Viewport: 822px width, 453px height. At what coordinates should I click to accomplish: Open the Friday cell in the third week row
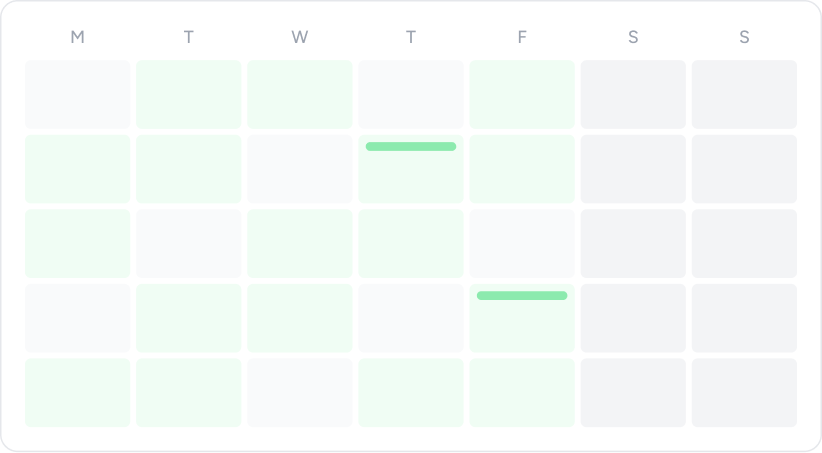pos(522,243)
